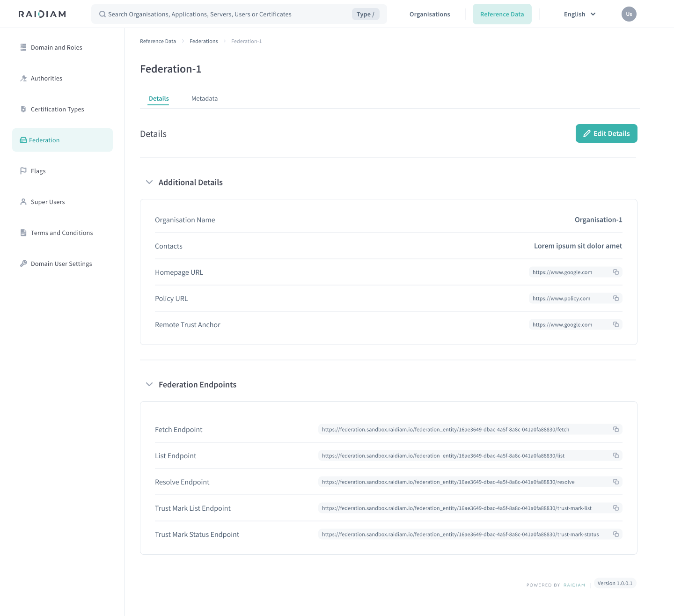674x616 pixels.
Task: Collapse the Additional Details section
Action: pyautogui.click(x=149, y=182)
